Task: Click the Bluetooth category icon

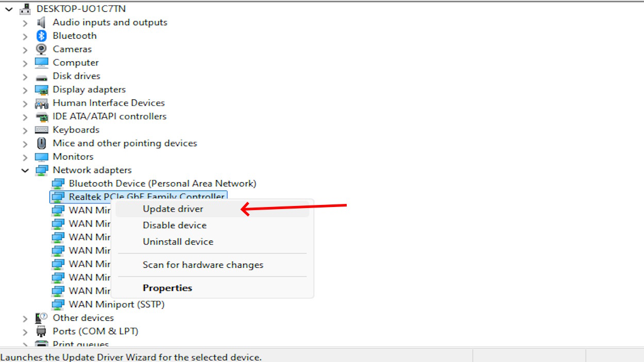Action: coord(41,36)
